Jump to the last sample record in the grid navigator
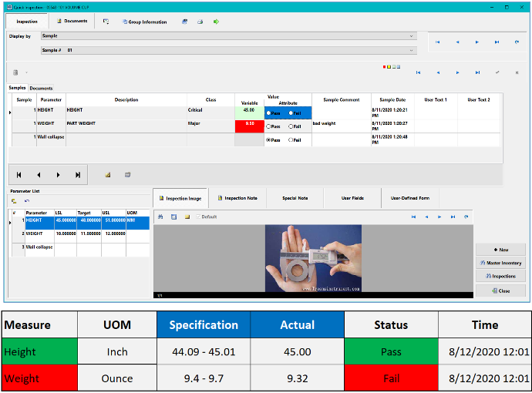Screen dimensions: 532x393 pos(78,175)
